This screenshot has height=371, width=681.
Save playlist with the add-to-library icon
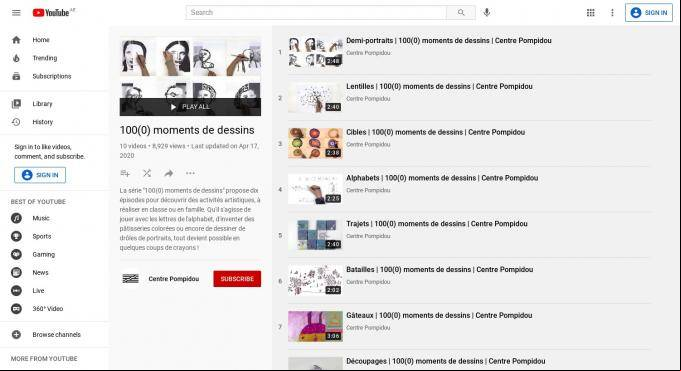(x=125, y=173)
